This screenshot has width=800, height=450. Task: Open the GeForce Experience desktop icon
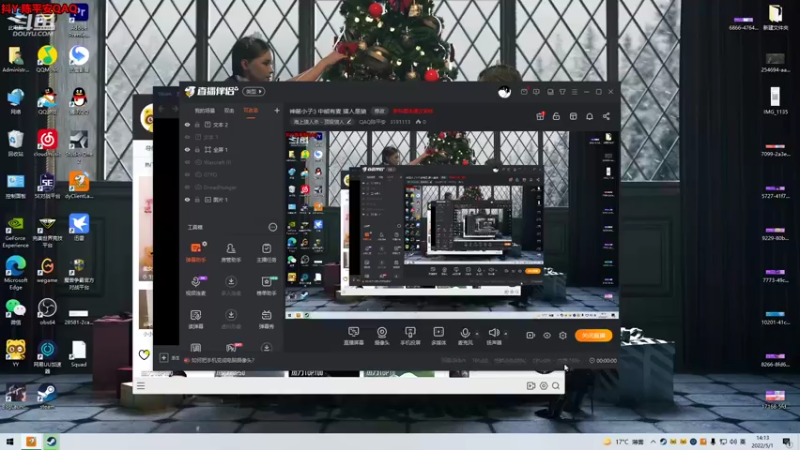[x=15, y=231]
